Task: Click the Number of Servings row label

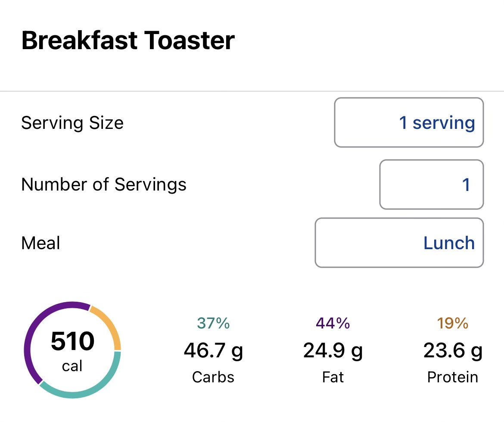Action: pos(104,184)
